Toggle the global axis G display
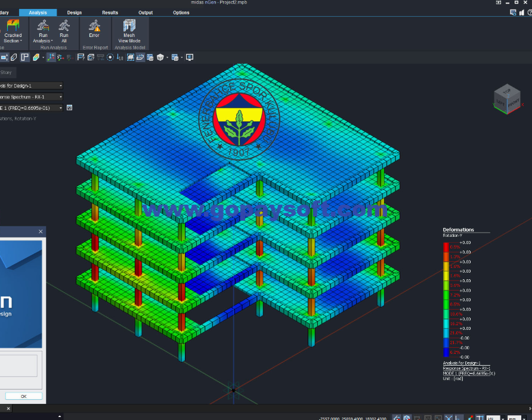The height and width of the screenshot is (420, 532). pos(51,57)
